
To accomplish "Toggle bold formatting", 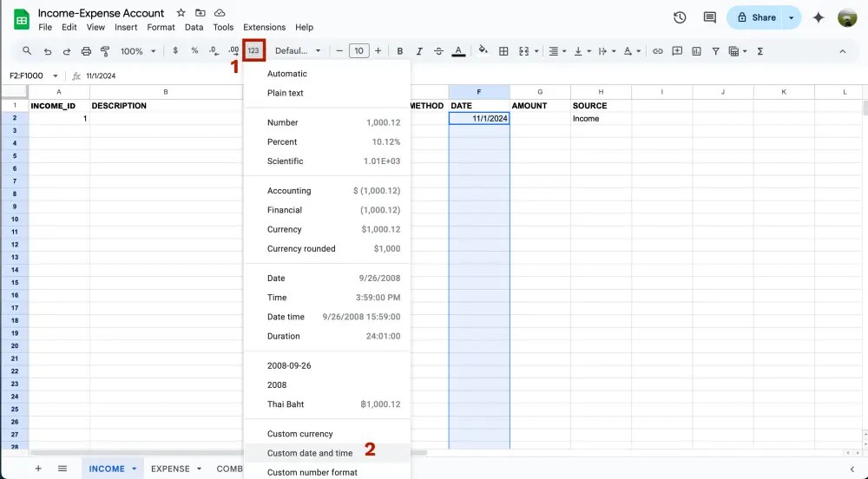I will point(400,51).
